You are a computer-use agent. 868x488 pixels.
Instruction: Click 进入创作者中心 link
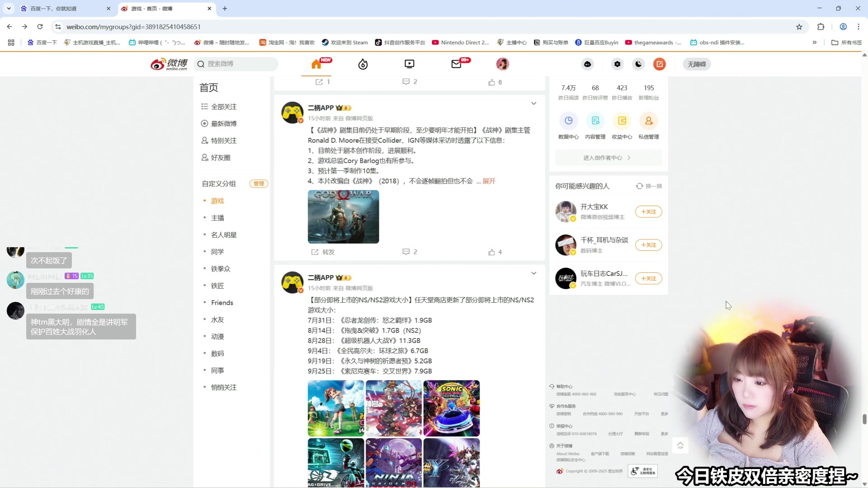[609, 158]
